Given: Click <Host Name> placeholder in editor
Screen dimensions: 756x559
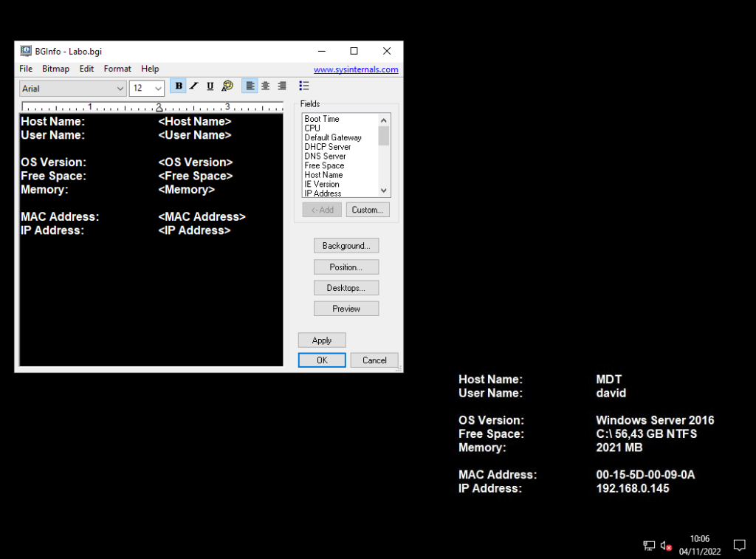Looking at the screenshot, I should [195, 122].
